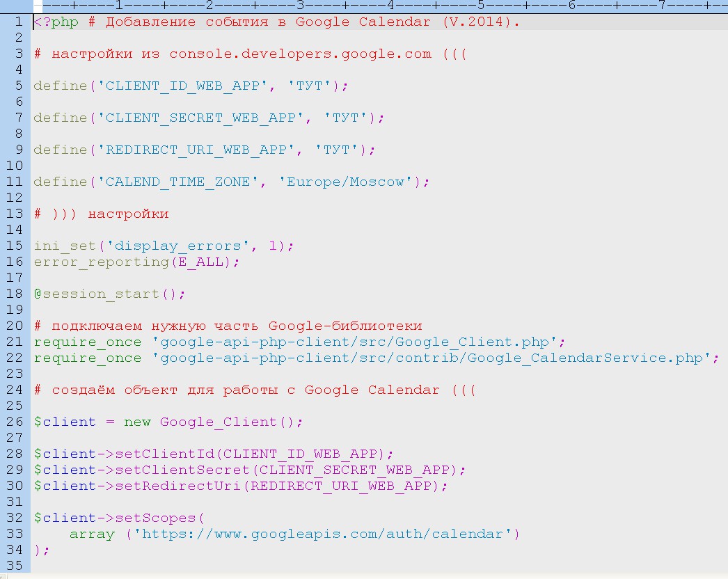Image resolution: width=728 pixels, height=579 pixels.
Task: Click the setClientId call on line 28
Action: (x=214, y=454)
